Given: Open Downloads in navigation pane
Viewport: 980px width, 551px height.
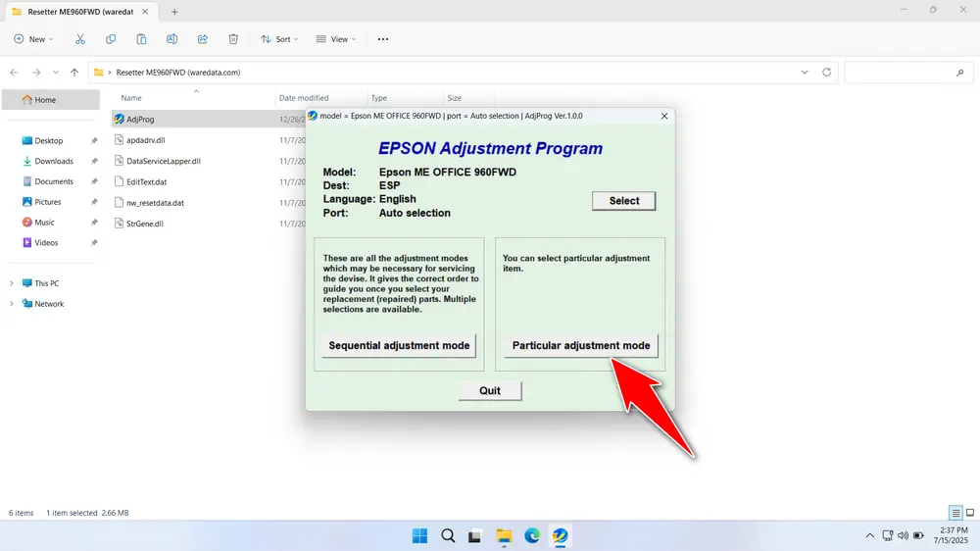Looking at the screenshot, I should pyautogui.click(x=54, y=161).
